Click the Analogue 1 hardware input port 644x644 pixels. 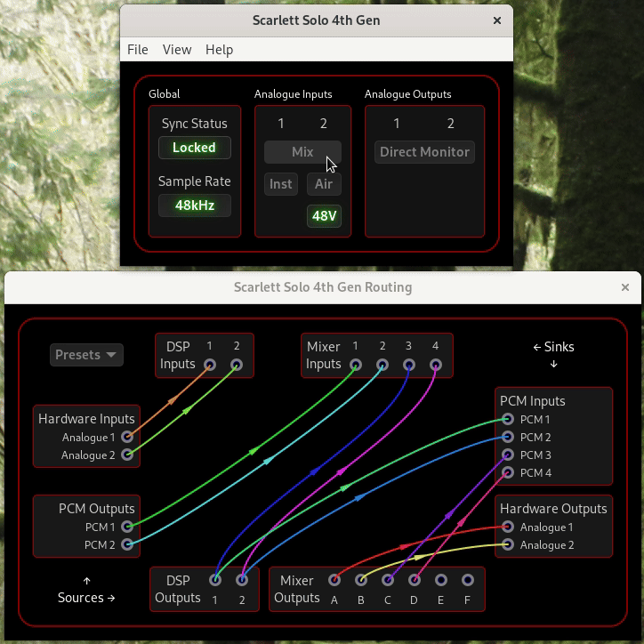127,437
